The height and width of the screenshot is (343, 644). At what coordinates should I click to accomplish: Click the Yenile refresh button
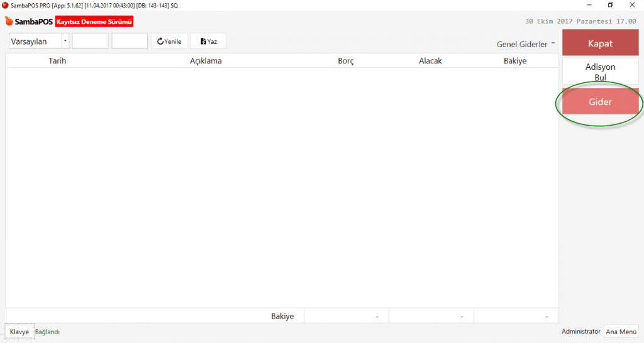tap(169, 41)
